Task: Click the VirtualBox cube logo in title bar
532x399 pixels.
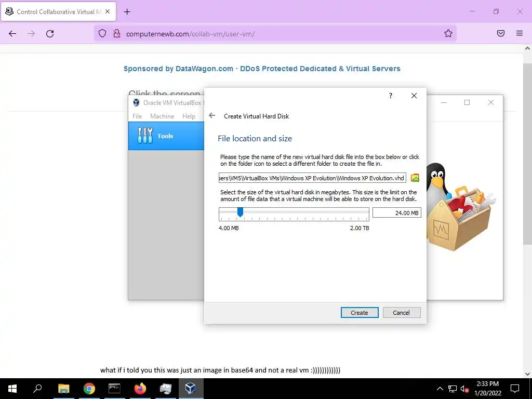Action: click(x=136, y=102)
